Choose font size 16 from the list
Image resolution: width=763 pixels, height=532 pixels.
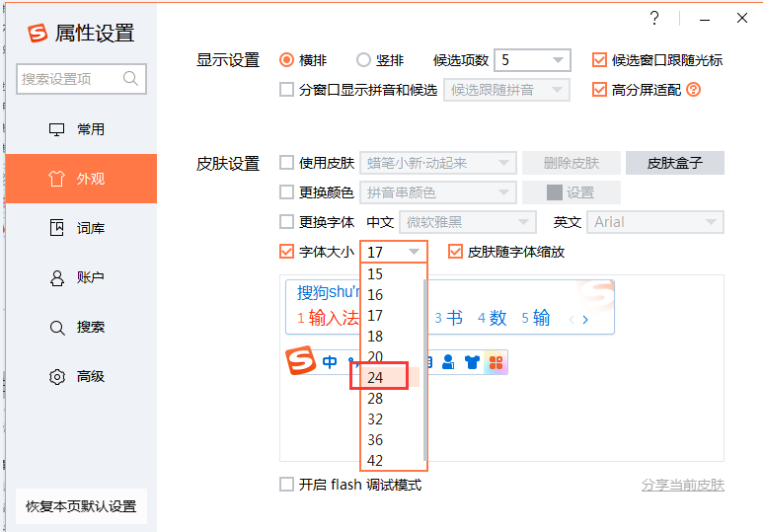click(392, 294)
